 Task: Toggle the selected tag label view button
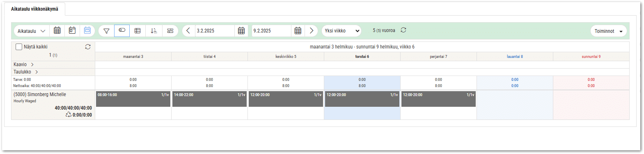122,31
